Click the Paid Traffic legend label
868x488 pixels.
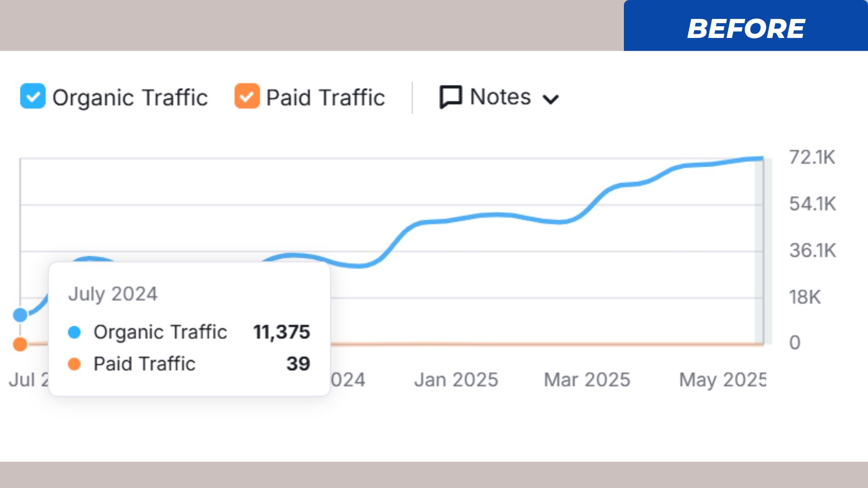[x=325, y=98]
